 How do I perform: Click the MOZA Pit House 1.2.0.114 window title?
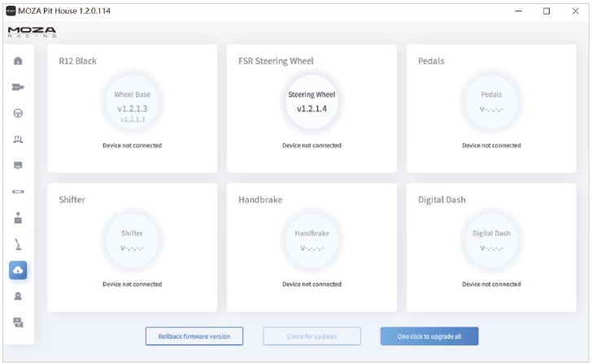(x=64, y=11)
